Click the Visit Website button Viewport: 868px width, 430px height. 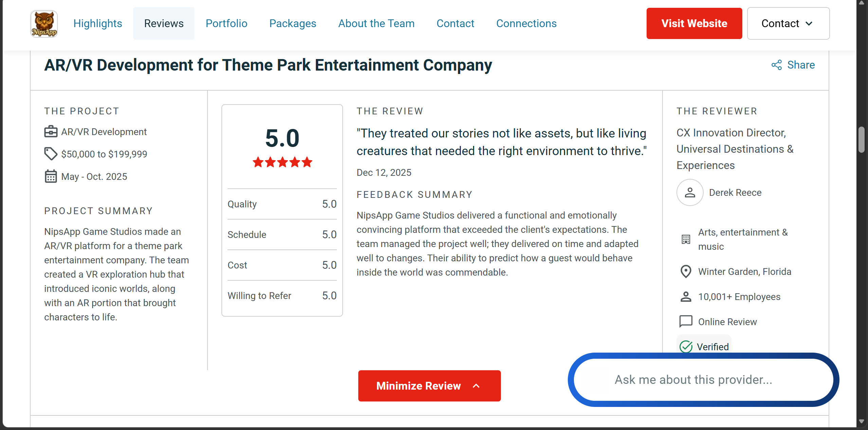click(694, 23)
